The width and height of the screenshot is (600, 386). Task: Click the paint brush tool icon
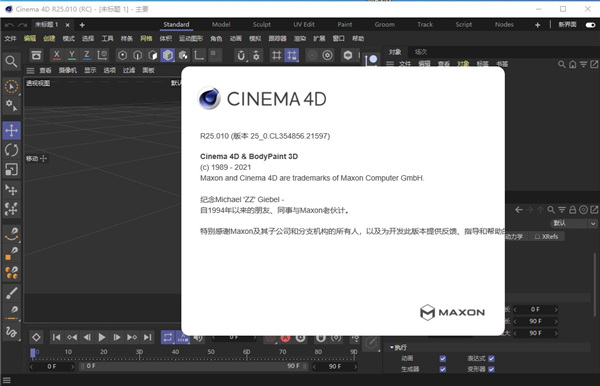click(x=11, y=293)
